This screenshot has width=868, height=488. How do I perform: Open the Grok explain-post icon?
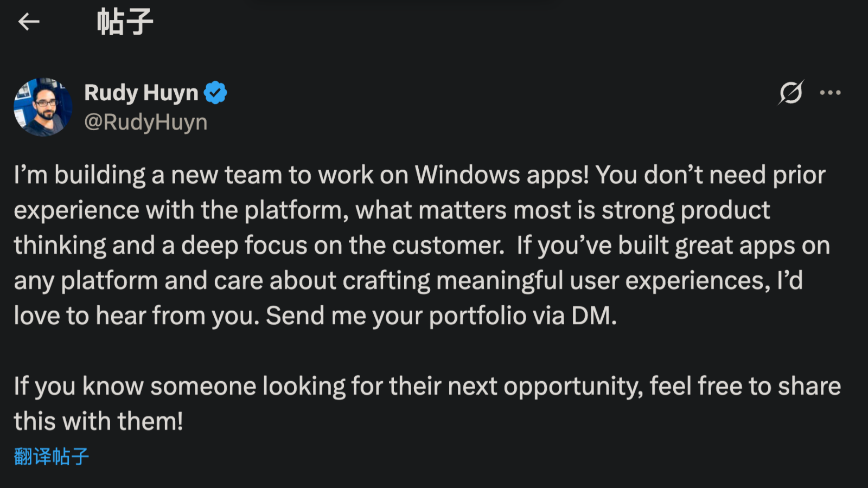click(790, 93)
